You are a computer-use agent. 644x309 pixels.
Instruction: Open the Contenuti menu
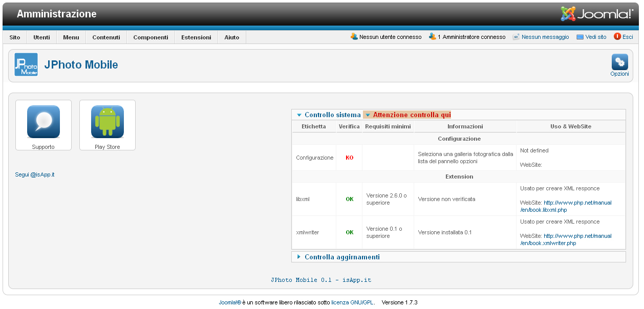pos(106,37)
